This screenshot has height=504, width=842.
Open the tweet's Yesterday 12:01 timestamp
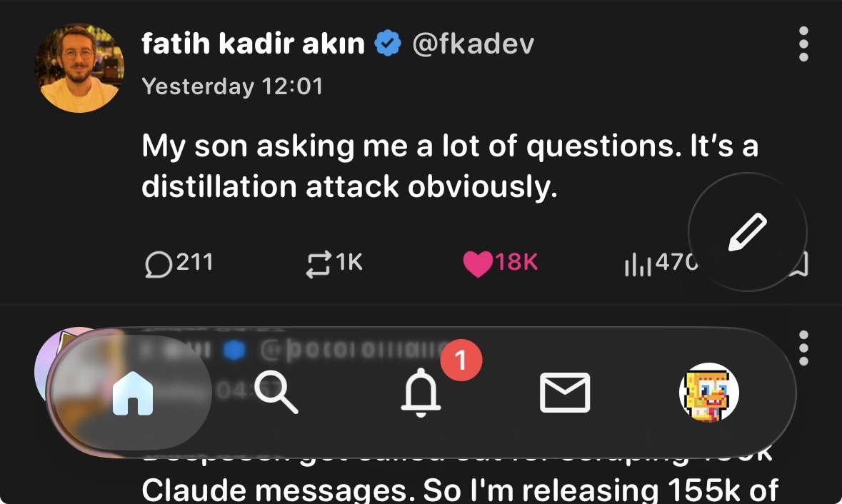(232, 86)
